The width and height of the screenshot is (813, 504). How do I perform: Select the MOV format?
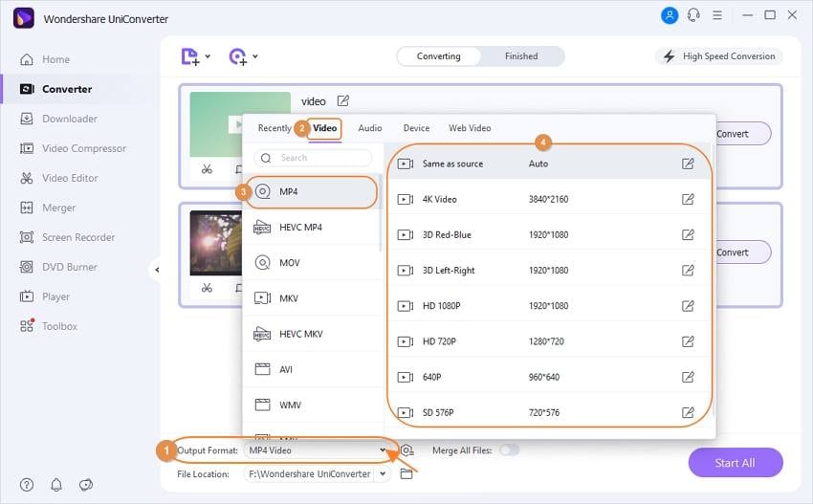[312, 263]
